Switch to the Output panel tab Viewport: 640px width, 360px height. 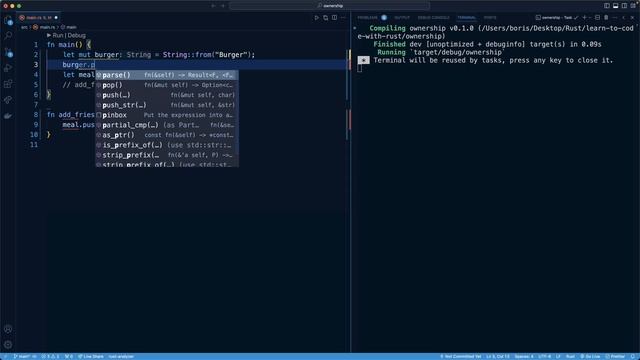pyautogui.click(x=402, y=18)
